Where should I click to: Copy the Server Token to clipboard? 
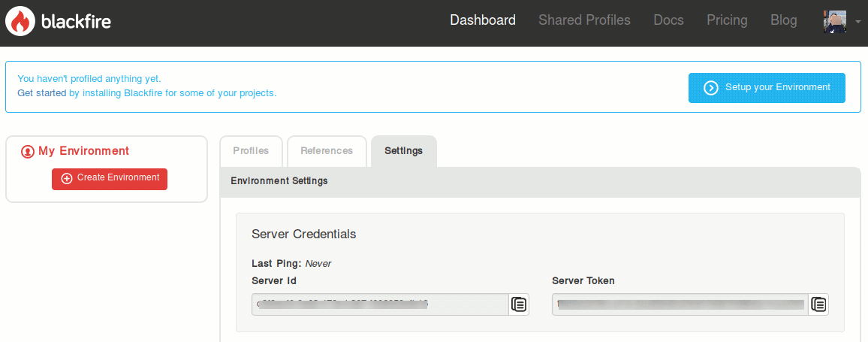pyautogui.click(x=818, y=304)
